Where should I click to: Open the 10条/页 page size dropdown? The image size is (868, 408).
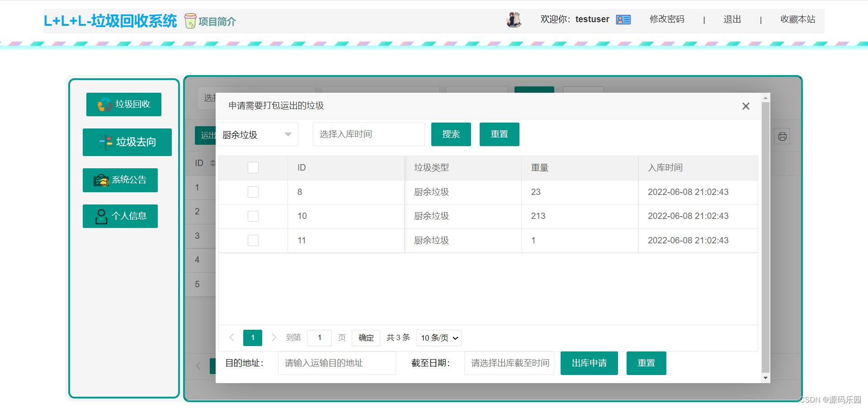click(x=438, y=337)
